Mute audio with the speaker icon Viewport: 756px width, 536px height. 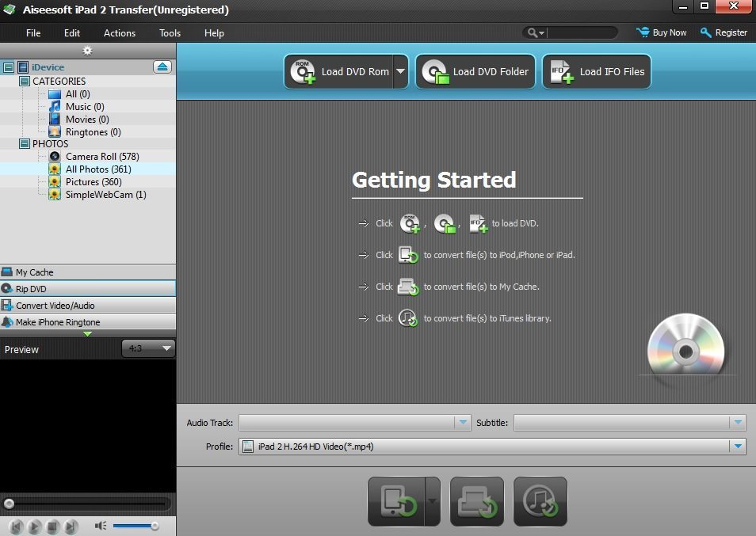(101, 526)
